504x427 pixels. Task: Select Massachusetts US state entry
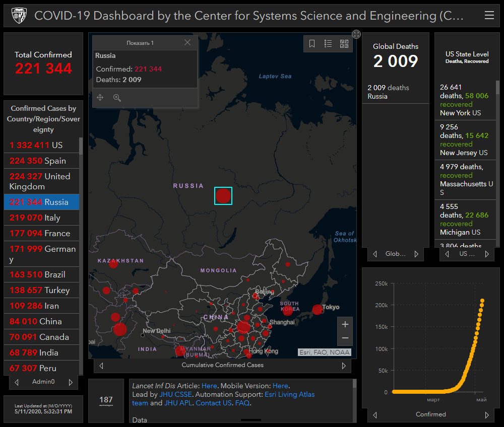(x=465, y=180)
